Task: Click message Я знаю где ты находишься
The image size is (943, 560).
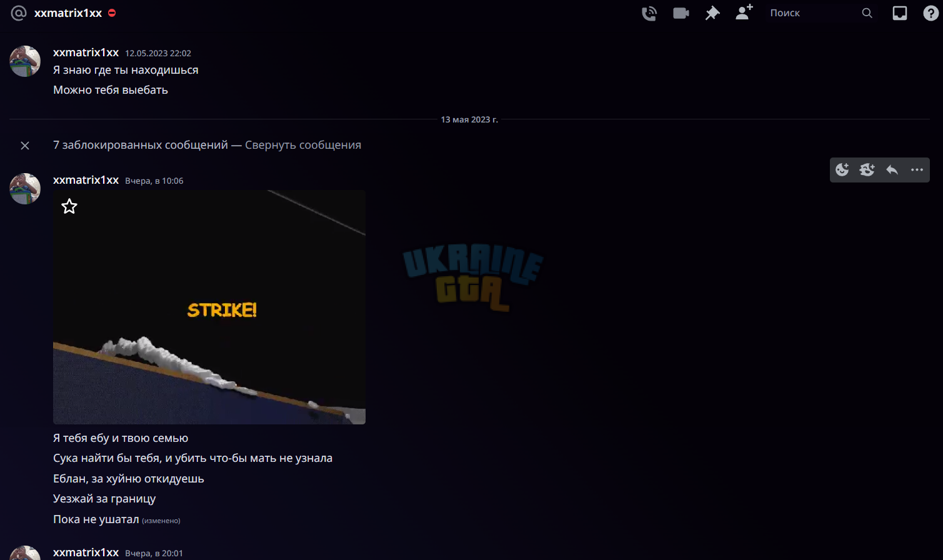Action: pyautogui.click(x=126, y=70)
